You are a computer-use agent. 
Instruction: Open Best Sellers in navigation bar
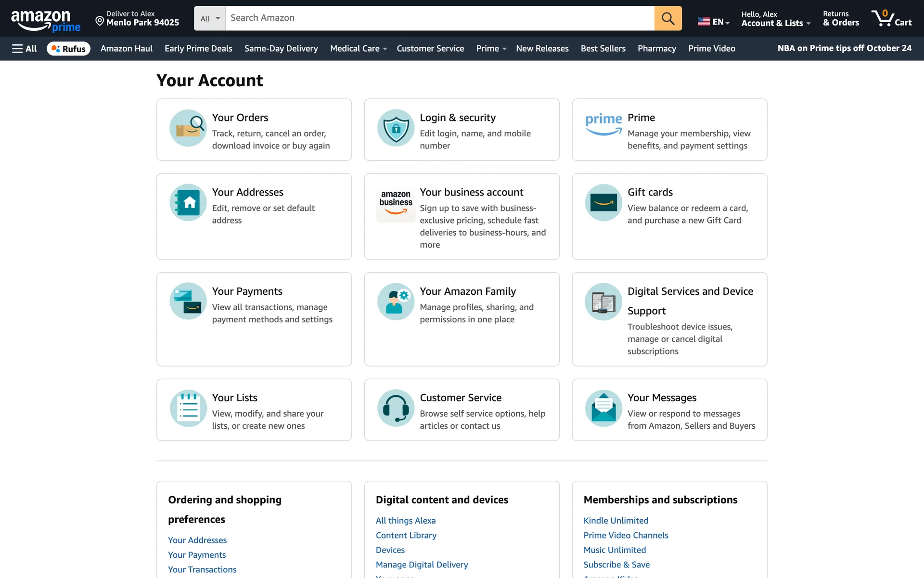click(603, 49)
